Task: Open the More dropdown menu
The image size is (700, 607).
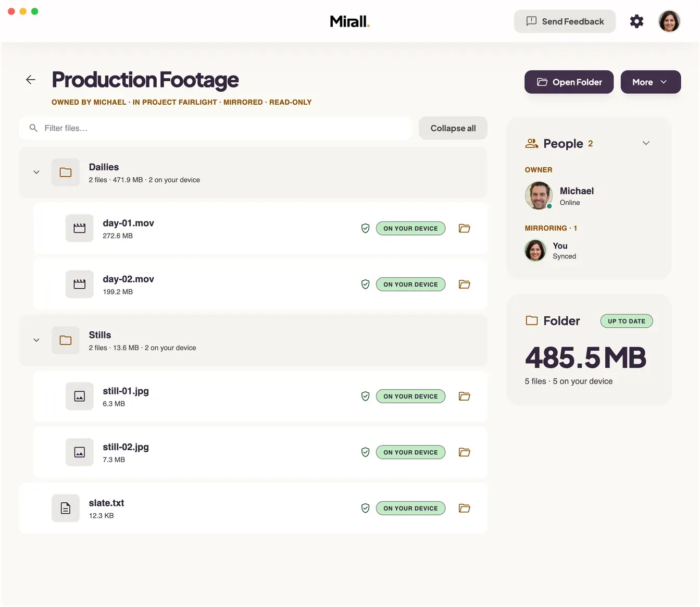Action: (x=651, y=82)
